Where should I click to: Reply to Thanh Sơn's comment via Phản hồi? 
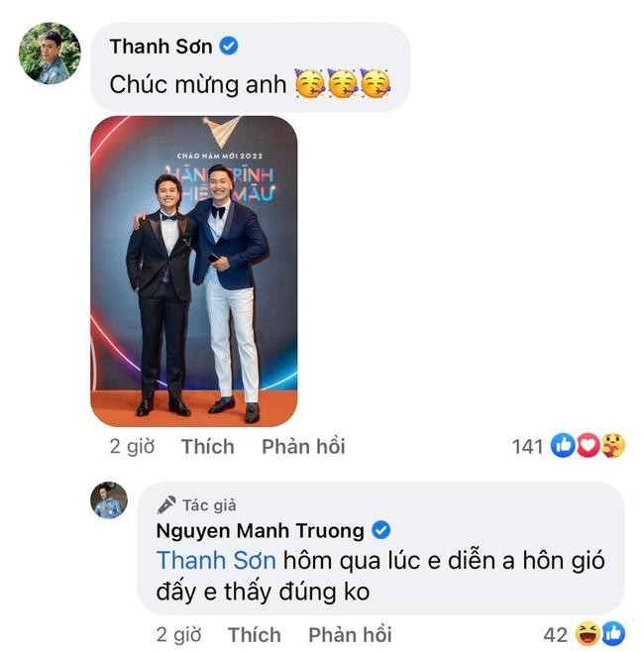point(303,447)
